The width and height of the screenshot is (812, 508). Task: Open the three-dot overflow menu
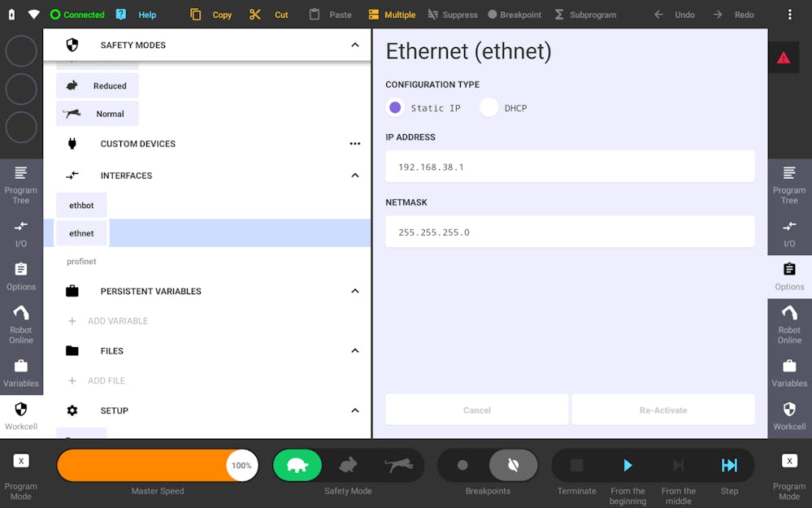(x=790, y=15)
